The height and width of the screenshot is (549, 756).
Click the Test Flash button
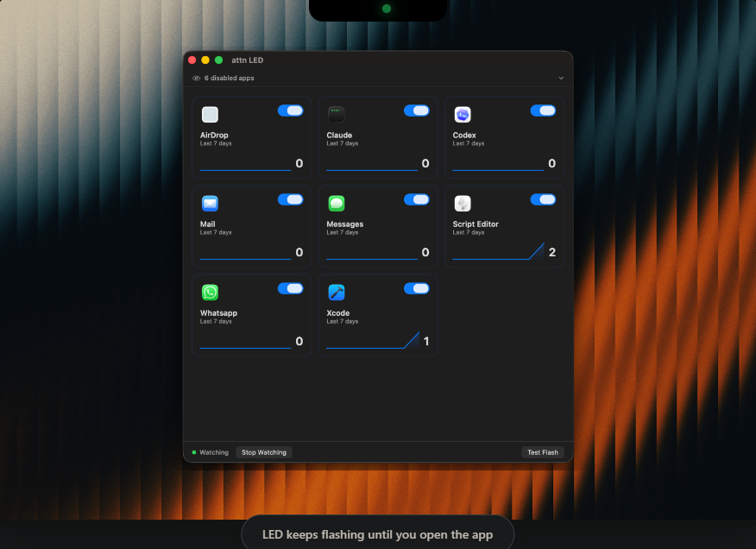point(543,452)
